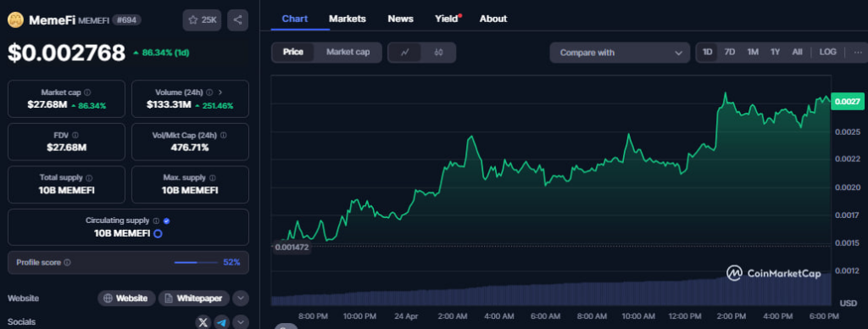Viewport: 868px width, 329px height.
Task: Click the circulating supply ring icon
Action: pyautogui.click(x=158, y=234)
